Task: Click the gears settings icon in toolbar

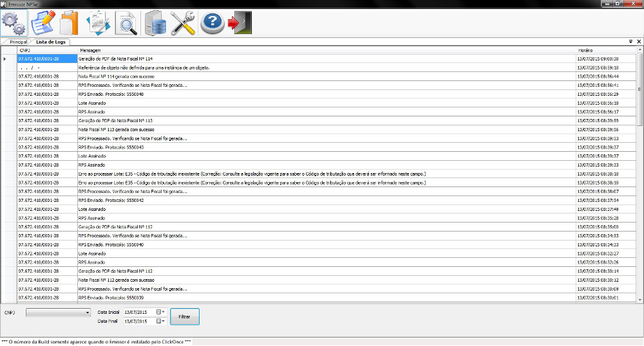Action: 14,23
